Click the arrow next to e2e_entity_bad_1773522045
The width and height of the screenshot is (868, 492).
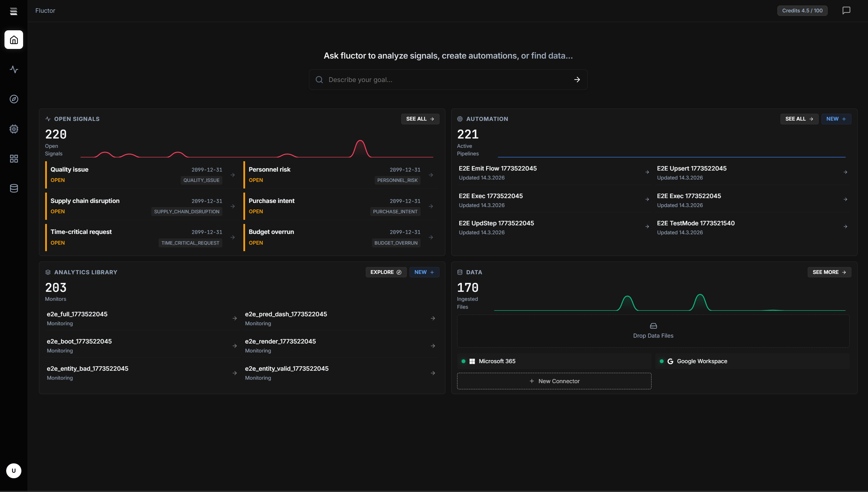(x=234, y=373)
